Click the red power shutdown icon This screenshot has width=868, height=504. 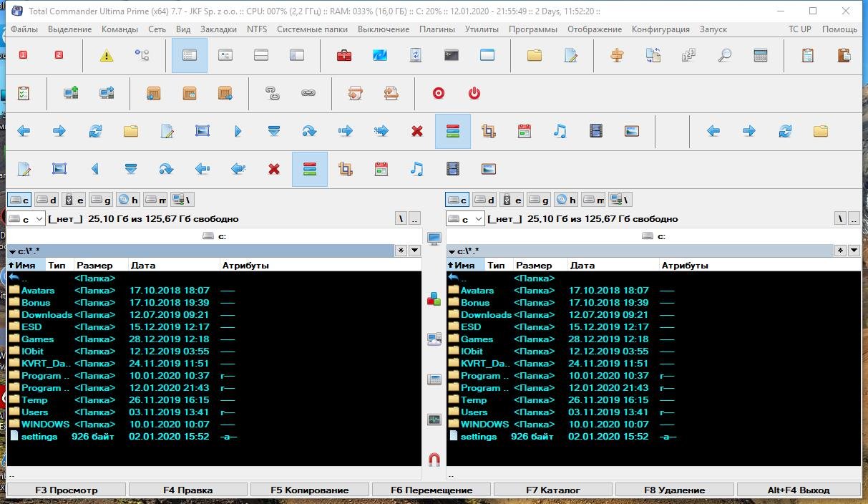(474, 93)
